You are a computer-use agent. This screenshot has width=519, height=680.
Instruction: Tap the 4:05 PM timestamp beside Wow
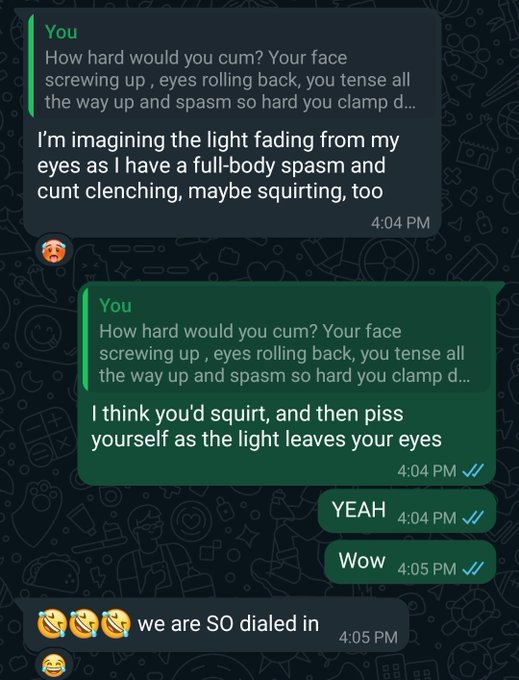[427, 569]
